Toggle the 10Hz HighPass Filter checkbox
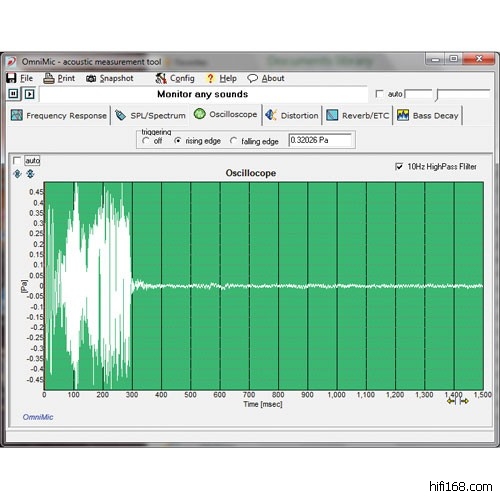 [x=399, y=166]
